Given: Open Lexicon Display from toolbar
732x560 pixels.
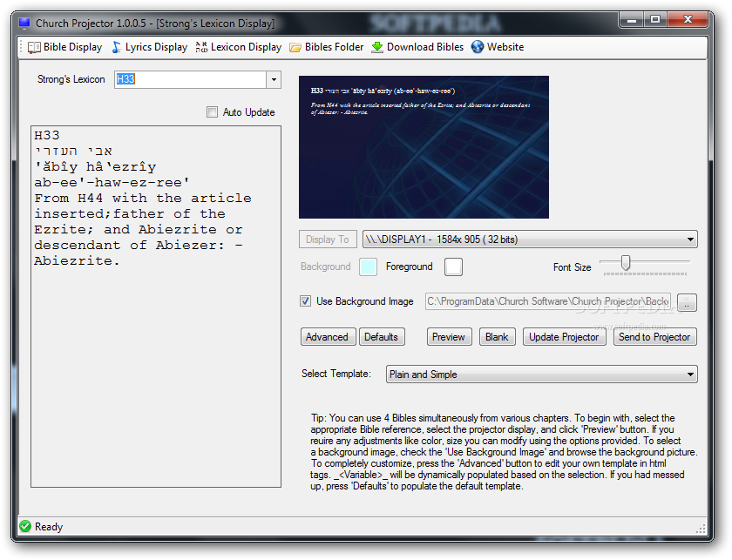Looking at the screenshot, I should tap(239, 47).
